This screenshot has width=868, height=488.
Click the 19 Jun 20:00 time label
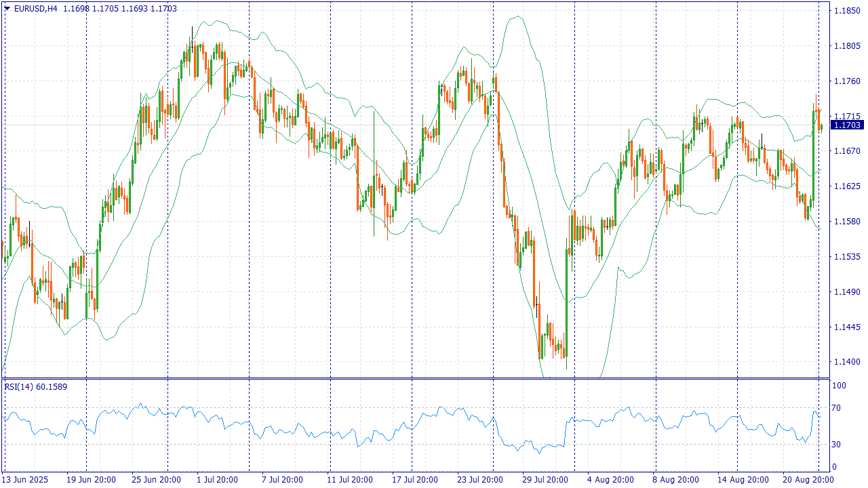[x=91, y=480]
